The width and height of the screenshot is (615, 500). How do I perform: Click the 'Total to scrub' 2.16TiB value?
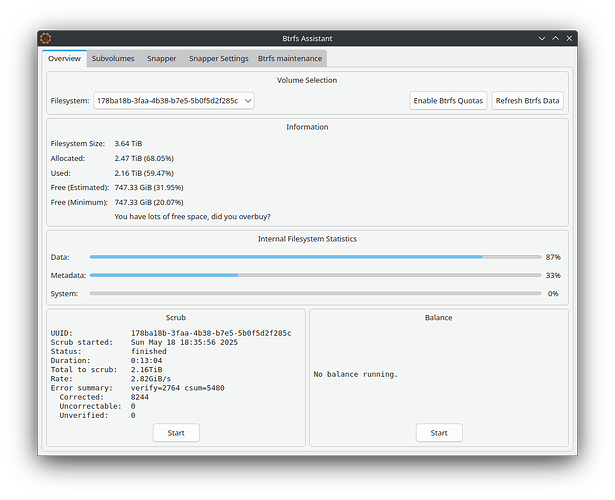pos(146,369)
